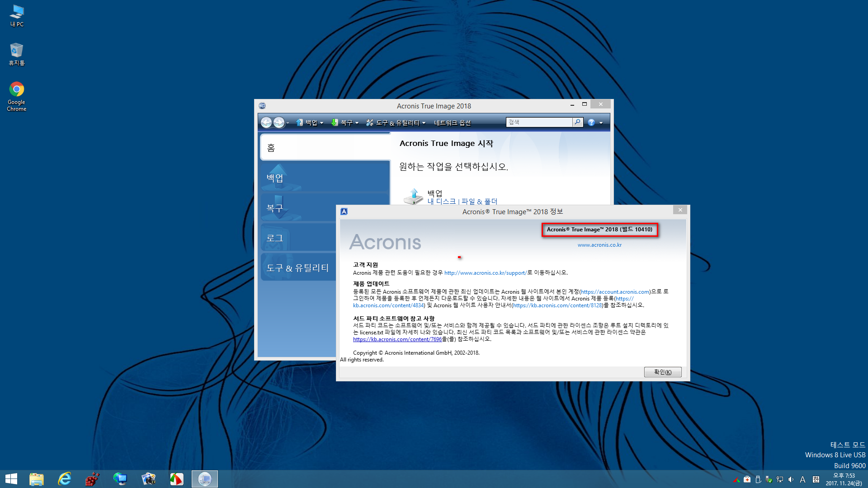
Task: Open the kb.acronis.com/content/7696 link
Action: 397,339
